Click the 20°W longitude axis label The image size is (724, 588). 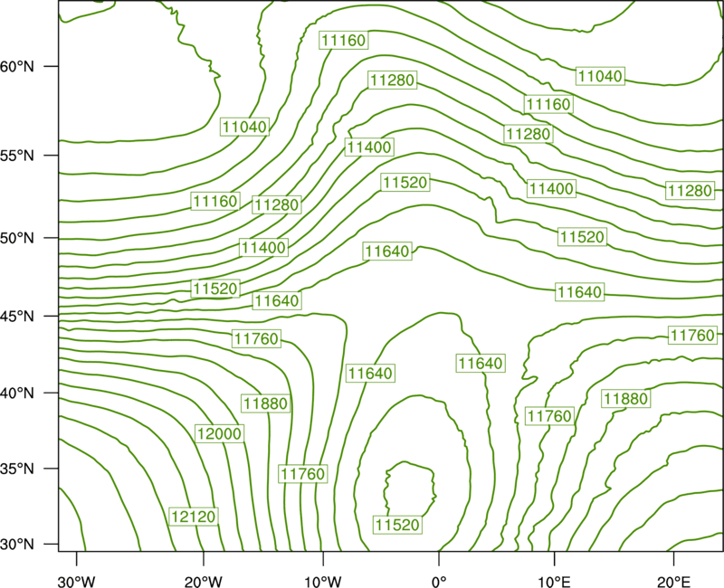pyautogui.click(x=203, y=582)
